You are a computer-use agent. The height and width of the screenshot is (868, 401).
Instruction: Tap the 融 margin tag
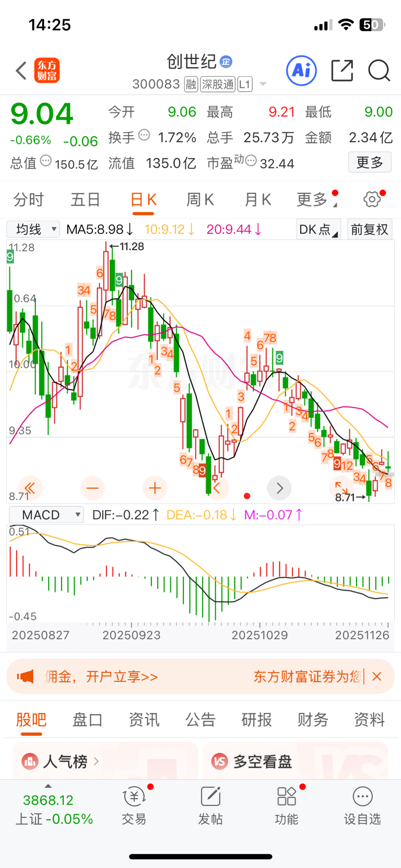pos(191,84)
